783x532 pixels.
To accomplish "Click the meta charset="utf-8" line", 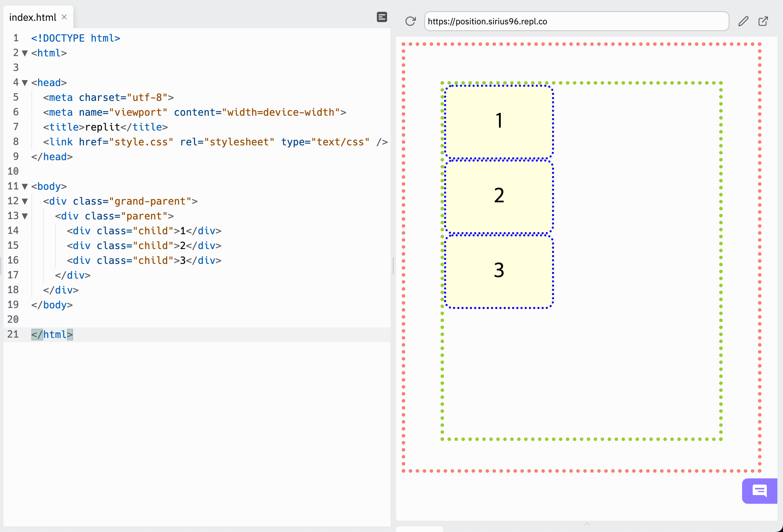I will [x=108, y=97].
